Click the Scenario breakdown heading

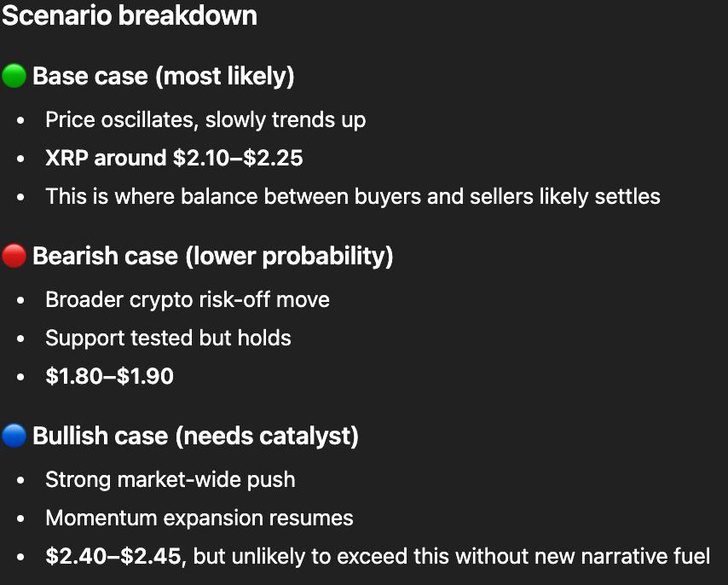tap(130, 16)
